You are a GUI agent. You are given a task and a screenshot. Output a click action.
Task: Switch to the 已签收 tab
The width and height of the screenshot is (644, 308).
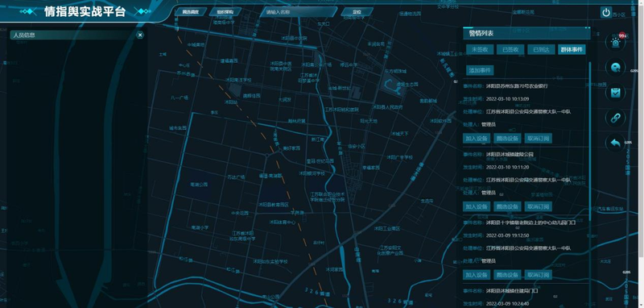[510, 49]
